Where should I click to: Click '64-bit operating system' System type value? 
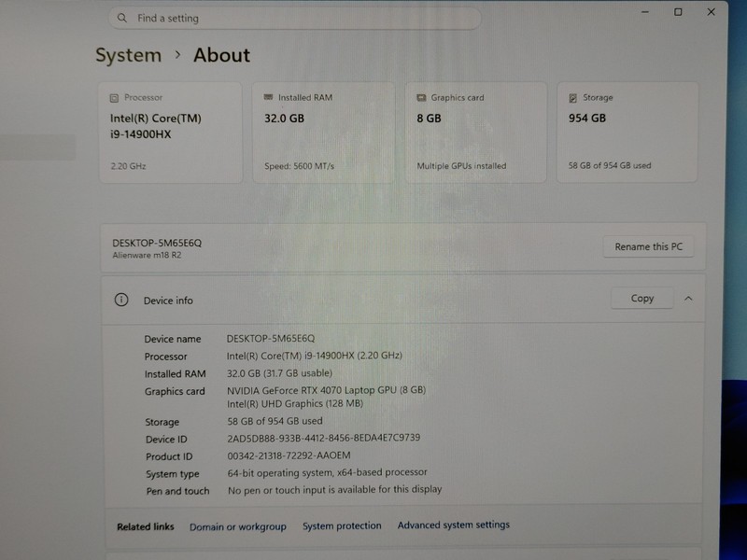[327, 472]
